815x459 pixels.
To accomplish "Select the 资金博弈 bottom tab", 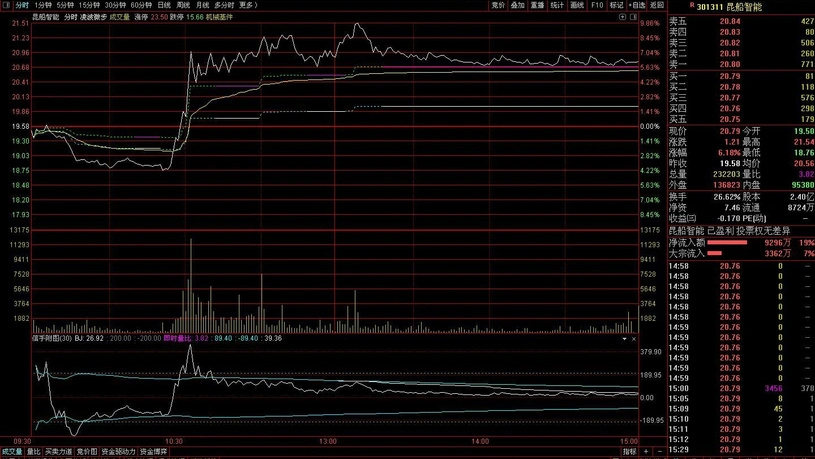I will coord(154,452).
